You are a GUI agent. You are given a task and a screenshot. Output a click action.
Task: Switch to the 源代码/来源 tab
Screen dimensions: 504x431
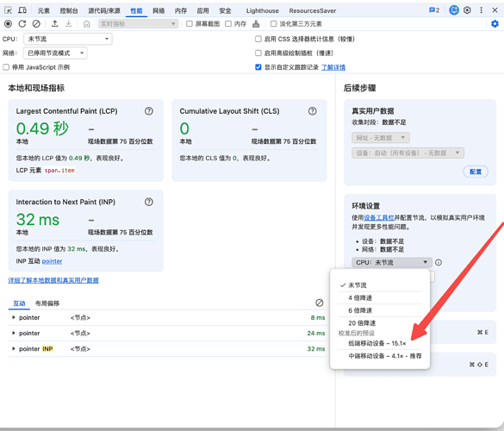click(x=104, y=10)
